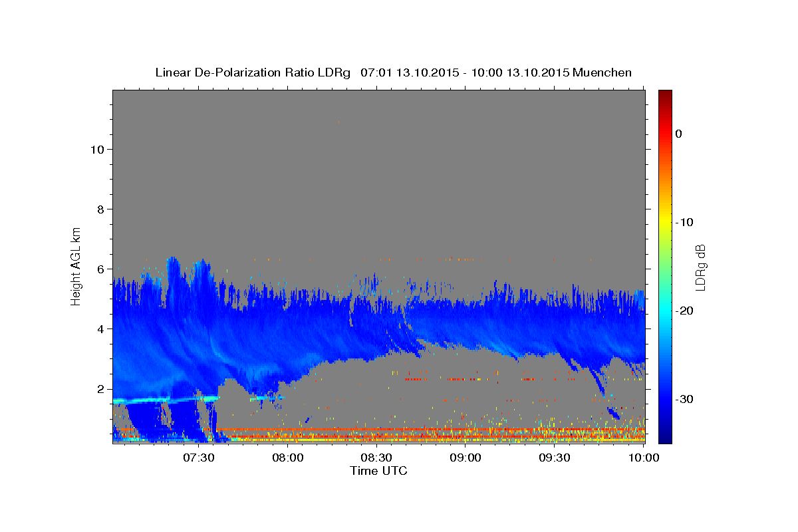This screenshot has width=798, height=532.
Task: Click the colorbar value -10
Action: click(x=684, y=222)
